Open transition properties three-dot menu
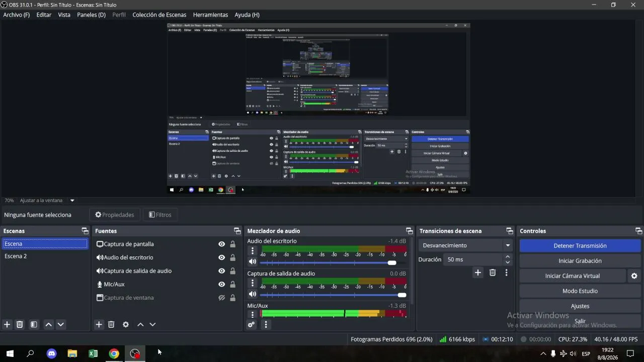This screenshot has height=362, width=644. point(506,273)
